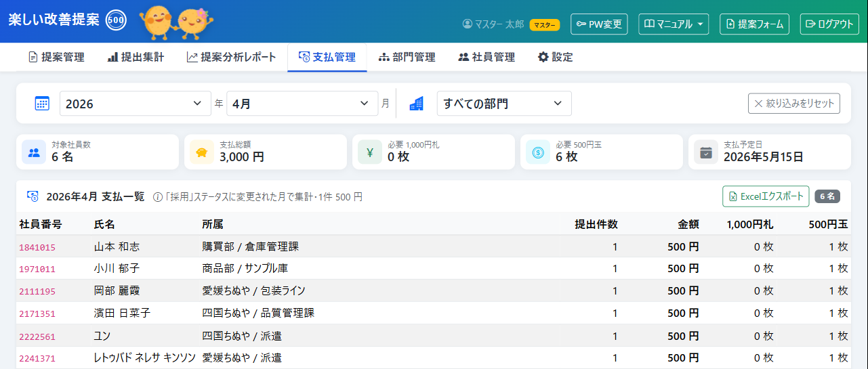Click employee number 2241371
The width and height of the screenshot is (868, 369).
(37, 358)
